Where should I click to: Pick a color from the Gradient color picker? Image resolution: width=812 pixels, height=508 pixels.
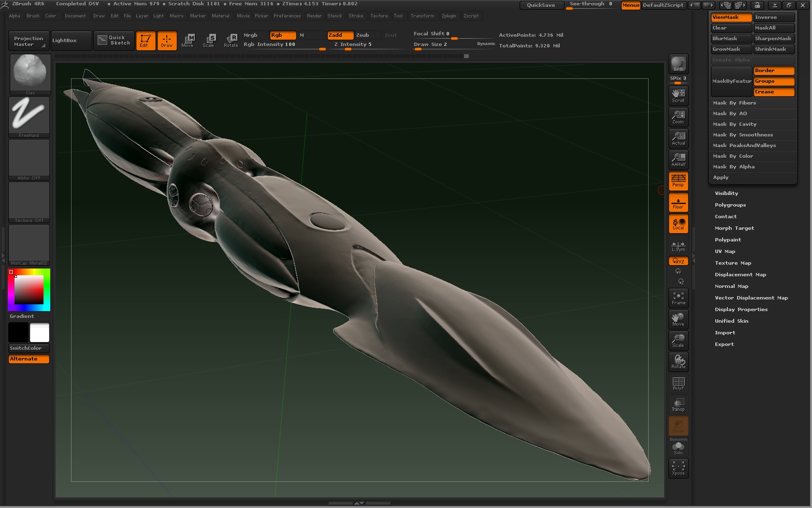(x=28, y=289)
